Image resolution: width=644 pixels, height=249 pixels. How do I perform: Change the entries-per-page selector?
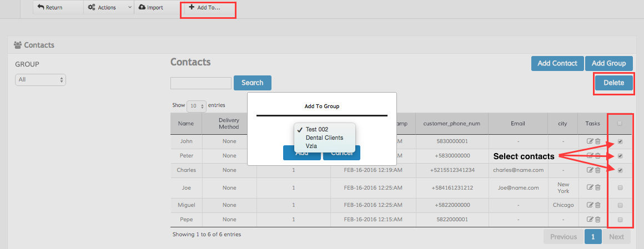(197, 105)
